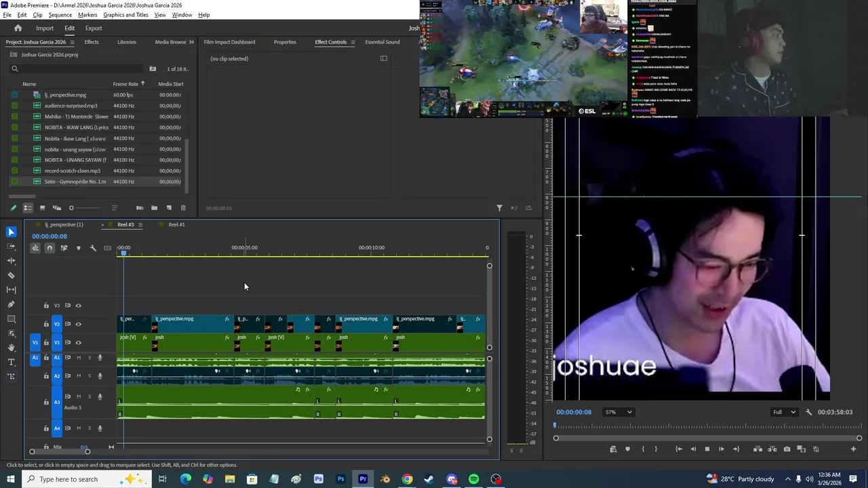868x488 pixels.
Task: Step forward one frame
Action: [x=721, y=449]
